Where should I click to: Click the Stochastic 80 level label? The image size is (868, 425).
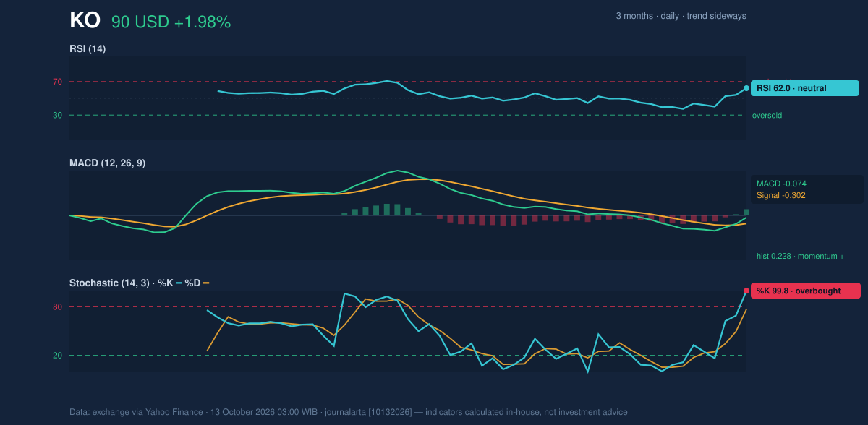click(57, 307)
